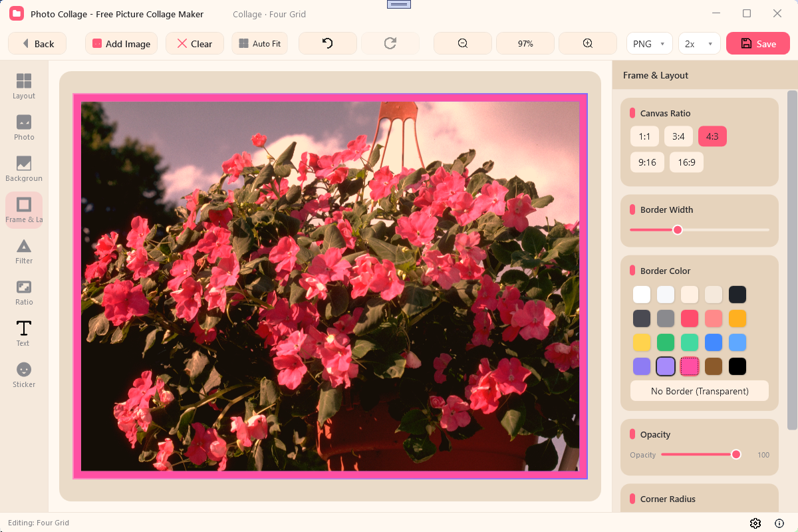Zoom in with the plus magnifier
Screen dimensions: 798x532
pos(588,43)
